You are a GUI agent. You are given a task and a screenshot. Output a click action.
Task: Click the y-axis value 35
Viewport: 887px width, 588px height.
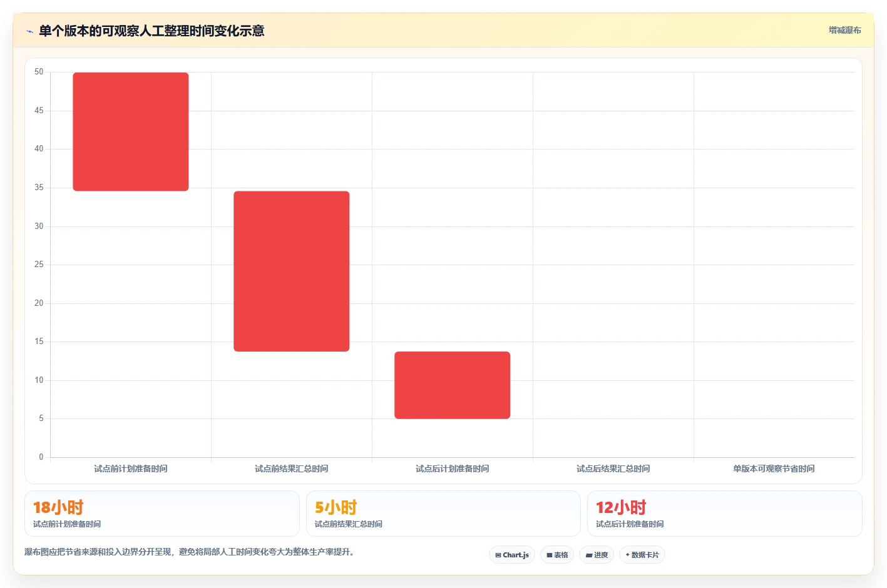coord(39,188)
